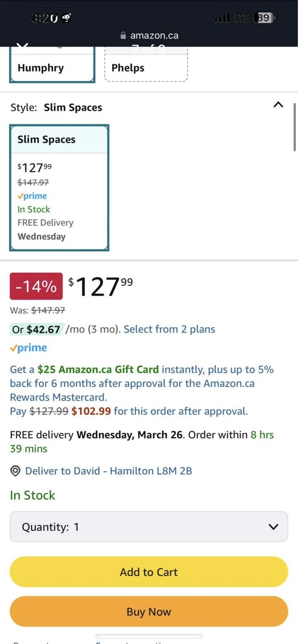This screenshot has width=298, height=644.
Task: Add the item to cart
Action: click(149, 572)
